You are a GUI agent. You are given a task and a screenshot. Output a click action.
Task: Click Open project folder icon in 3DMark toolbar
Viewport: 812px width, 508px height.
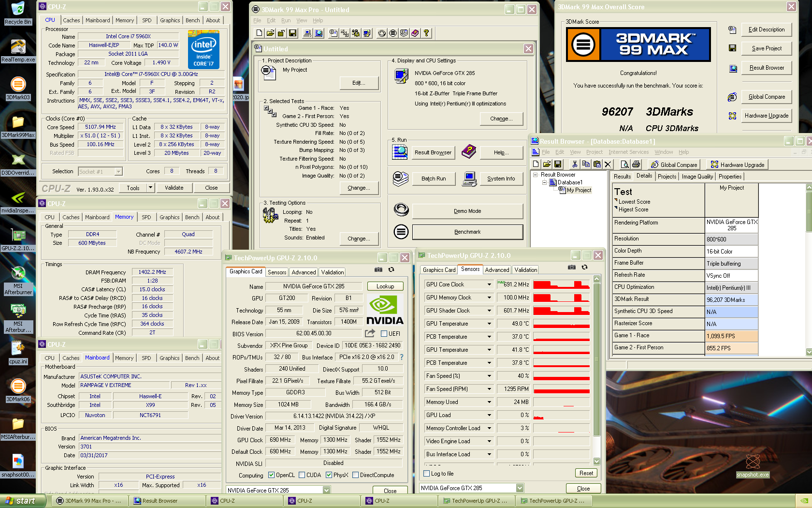(x=270, y=33)
